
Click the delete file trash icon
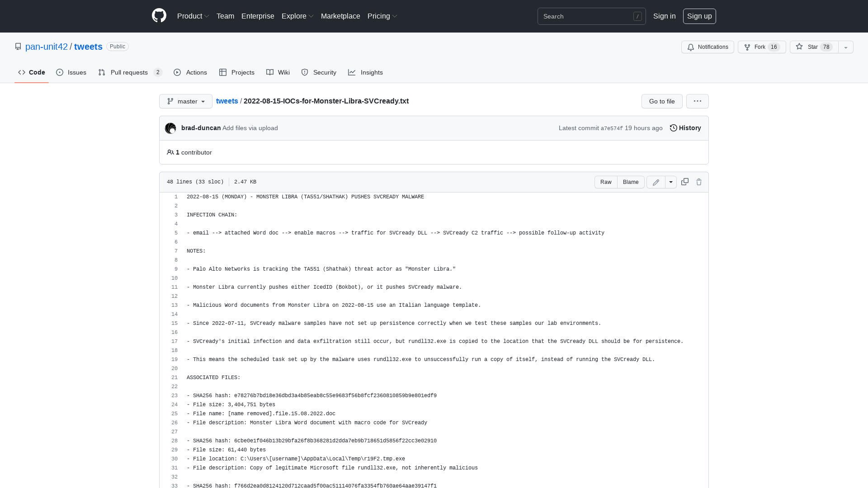[x=699, y=182]
